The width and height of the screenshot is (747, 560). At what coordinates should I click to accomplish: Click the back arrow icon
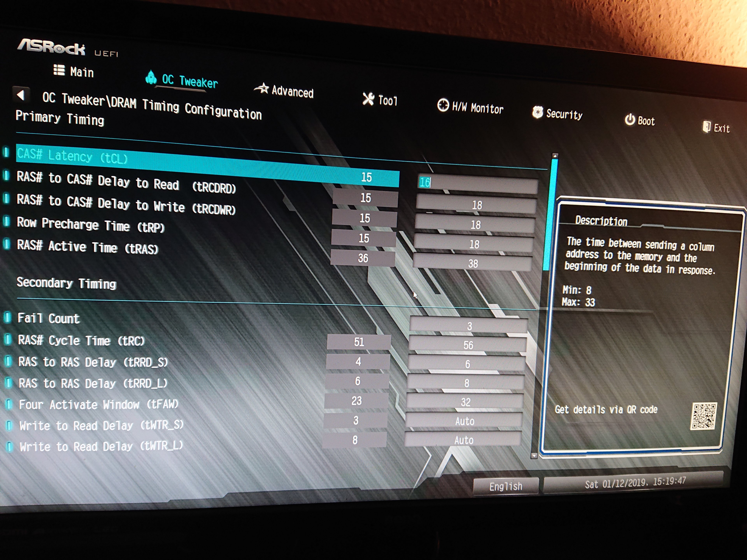tap(21, 95)
